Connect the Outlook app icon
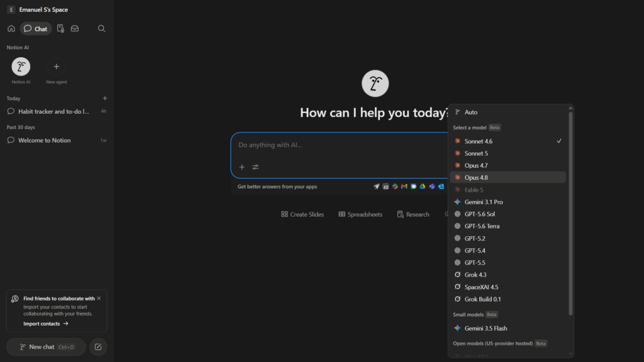The width and height of the screenshot is (644, 362). [441, 186]
